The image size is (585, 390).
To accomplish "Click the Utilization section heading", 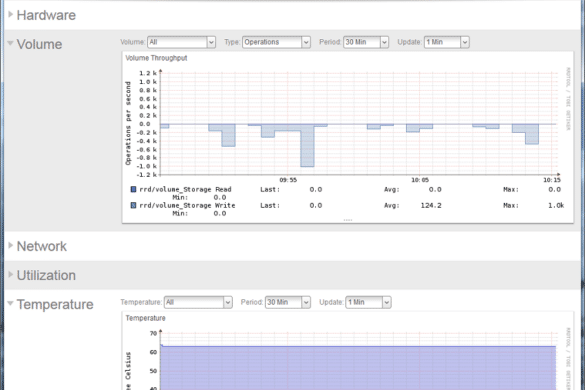I will point(46,275).
